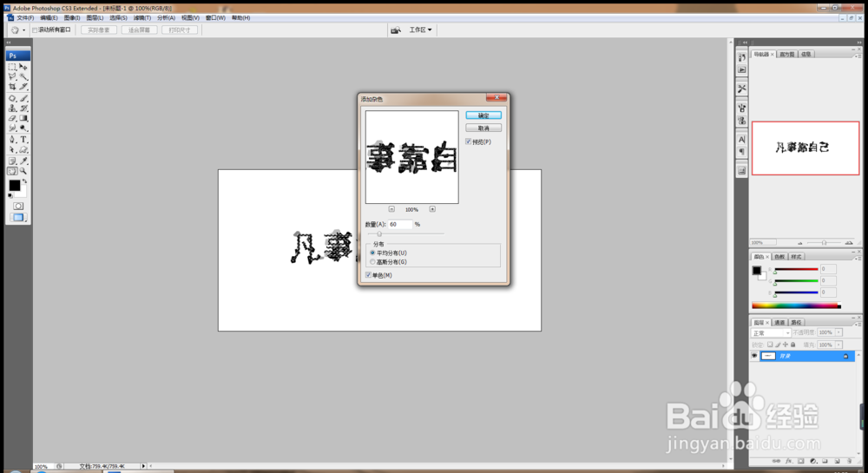Select the Magic Wand tool
Screen dimensions: 868x473
[23, 76]
